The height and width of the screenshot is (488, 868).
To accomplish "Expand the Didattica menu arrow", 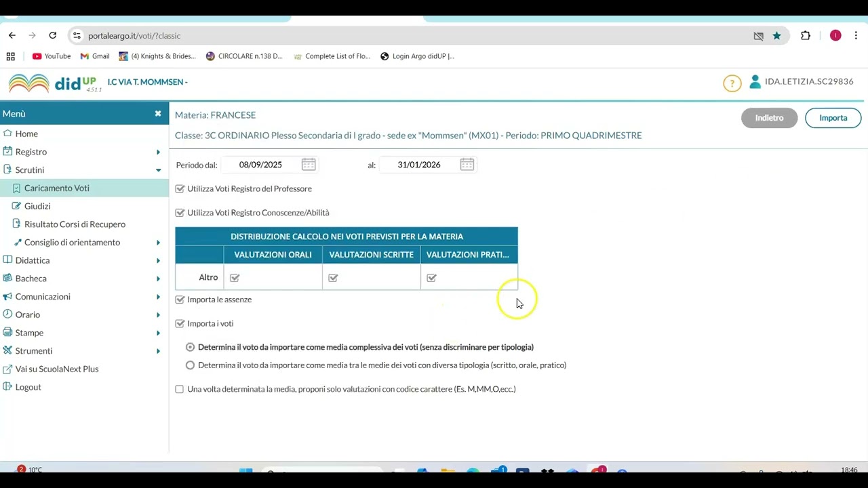I will click(158, 260).
